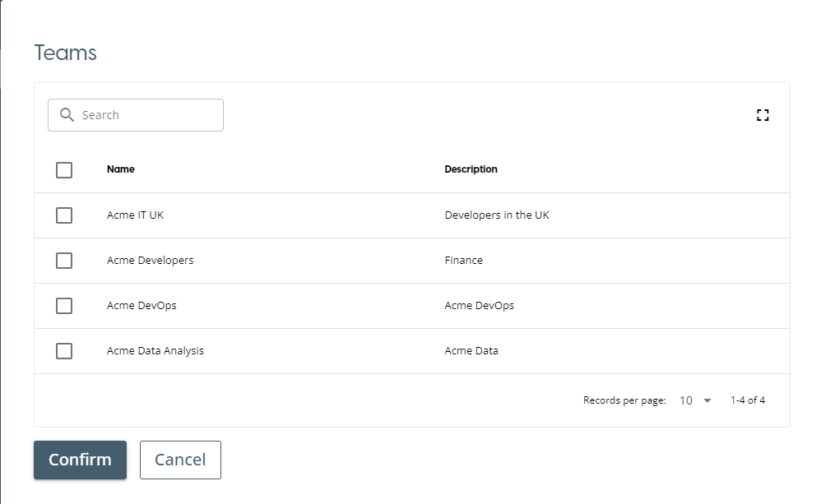The image size is (821, 504).
Task: Toggle fullscreen view of the Teams table
Action: point(763,115)
